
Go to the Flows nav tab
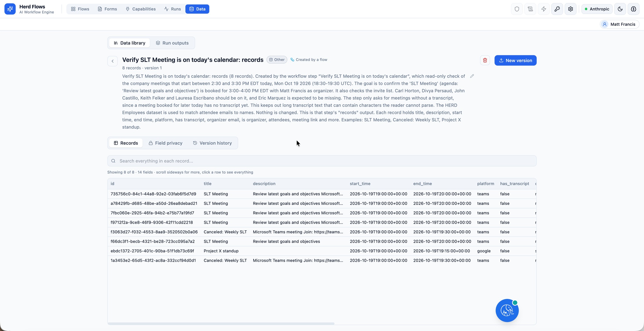click(x=80, y=9)
